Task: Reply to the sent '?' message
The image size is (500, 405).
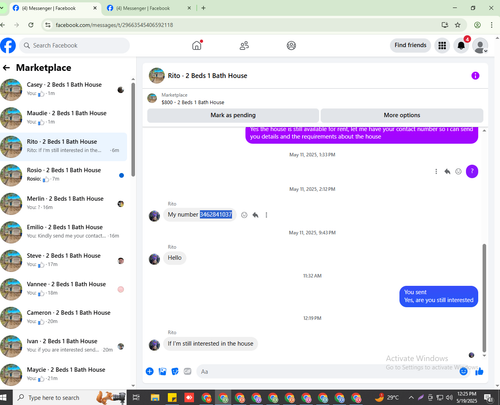Action: point(447,171)
